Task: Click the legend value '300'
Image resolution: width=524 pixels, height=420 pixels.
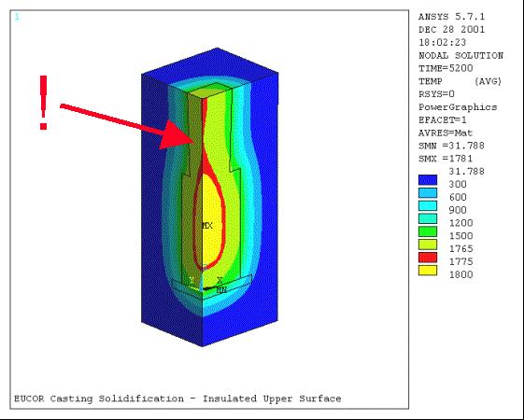Action: click(458, 184)
